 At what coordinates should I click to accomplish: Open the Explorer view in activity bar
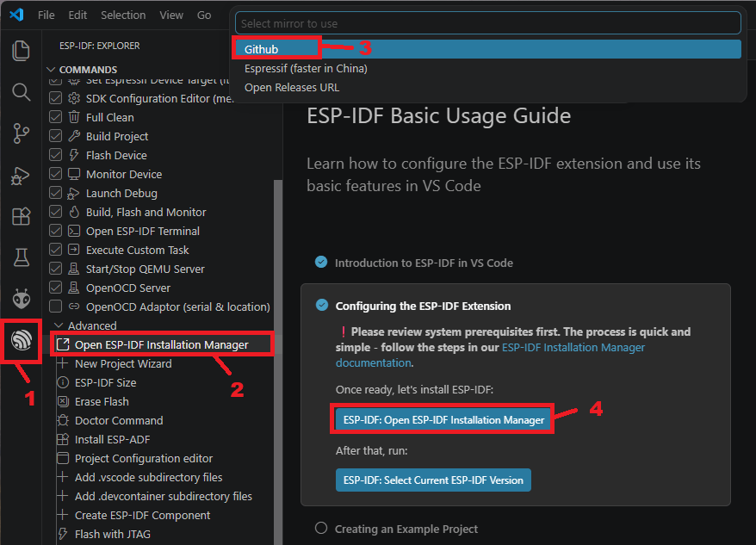point(21,51)
